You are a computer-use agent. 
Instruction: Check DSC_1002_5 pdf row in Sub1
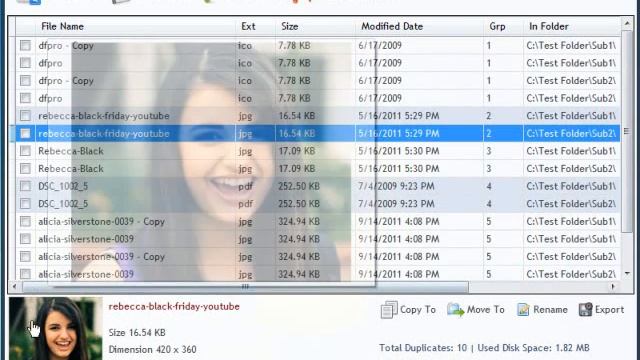25,186
